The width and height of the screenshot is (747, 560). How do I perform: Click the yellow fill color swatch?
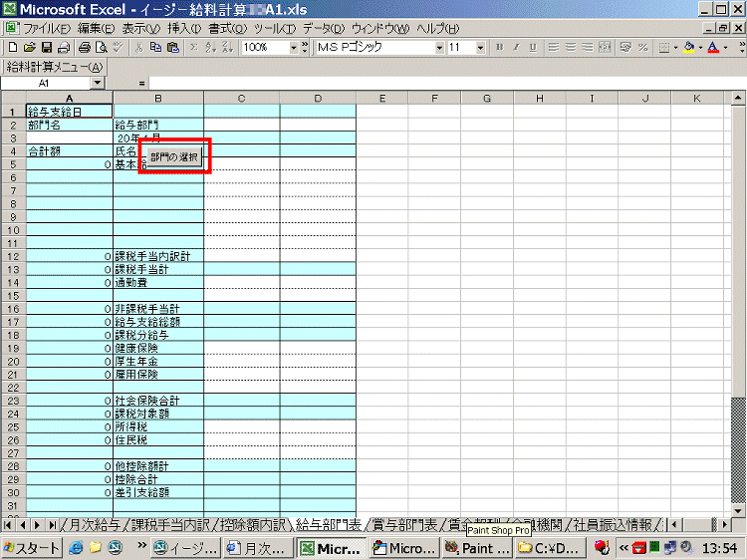coord(689,47)
